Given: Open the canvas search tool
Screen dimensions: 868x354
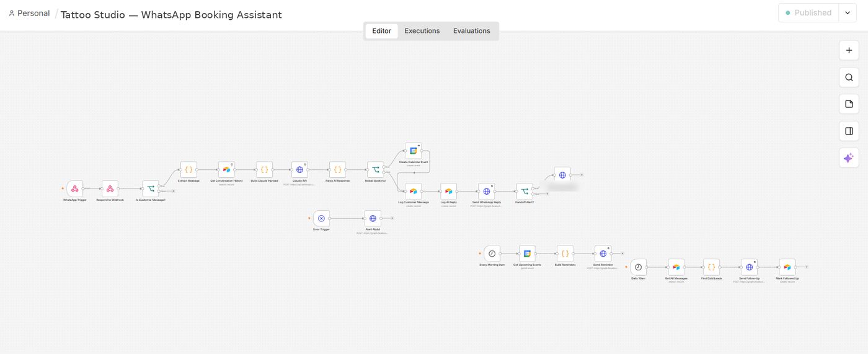Looking at the screenshot, I should 849,77.
